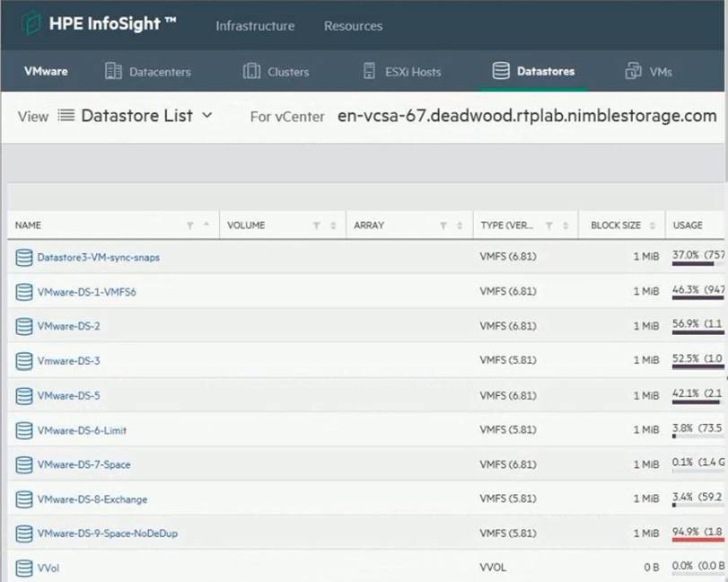The image size is (728, 582).
Task: Open the VMware-DS-9-Space-NoDeDup datastore link
Action: (108, 533)
